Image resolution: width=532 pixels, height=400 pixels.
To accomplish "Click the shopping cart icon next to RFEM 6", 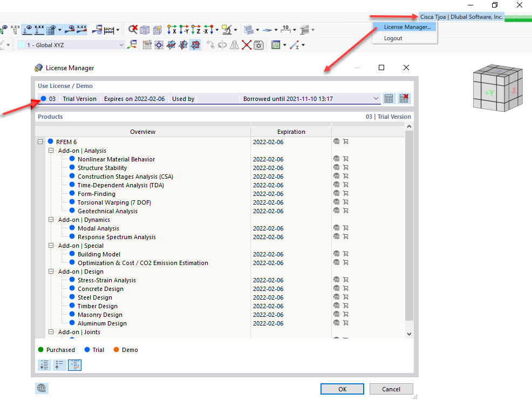I will tap(345, 141).
